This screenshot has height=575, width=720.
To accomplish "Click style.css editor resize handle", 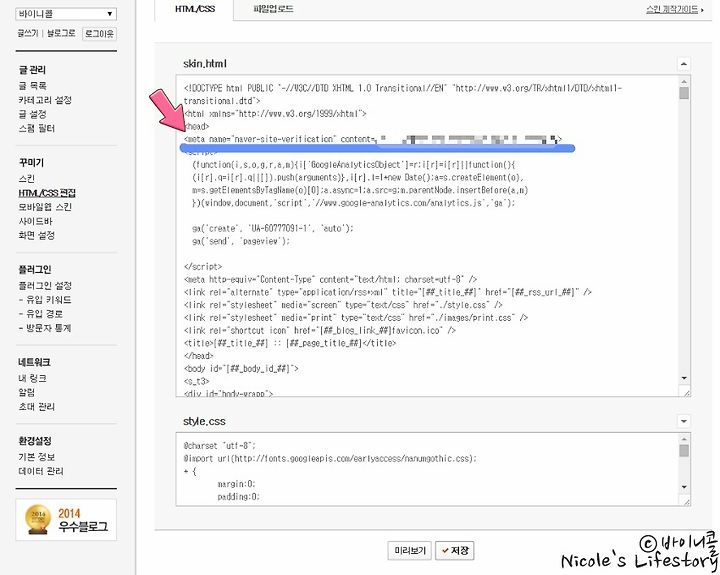I will tap(686, 502).
